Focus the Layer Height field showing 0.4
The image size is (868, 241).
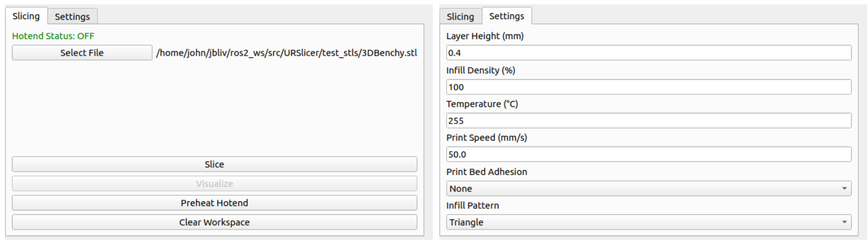pyautogui.click(x=649, y=53)
